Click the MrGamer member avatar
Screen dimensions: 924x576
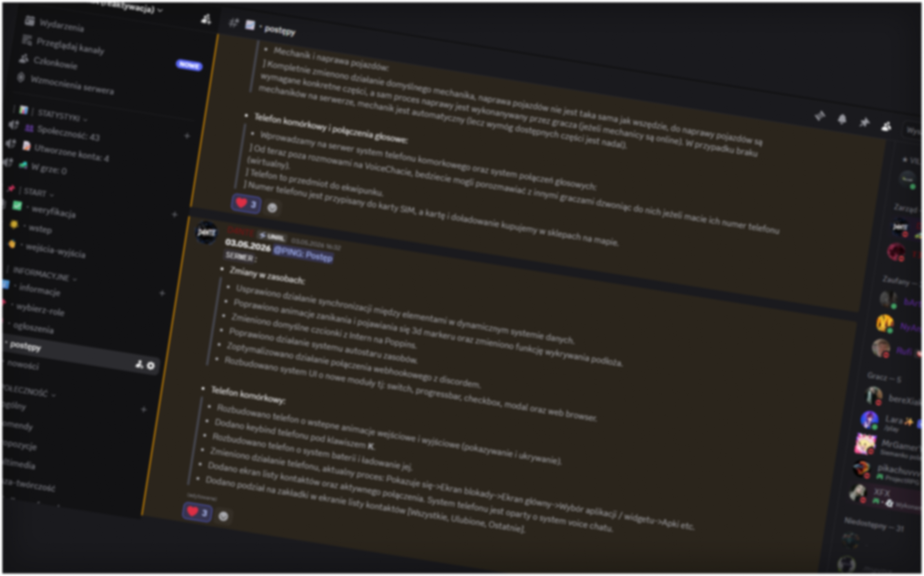coord(865,444)
